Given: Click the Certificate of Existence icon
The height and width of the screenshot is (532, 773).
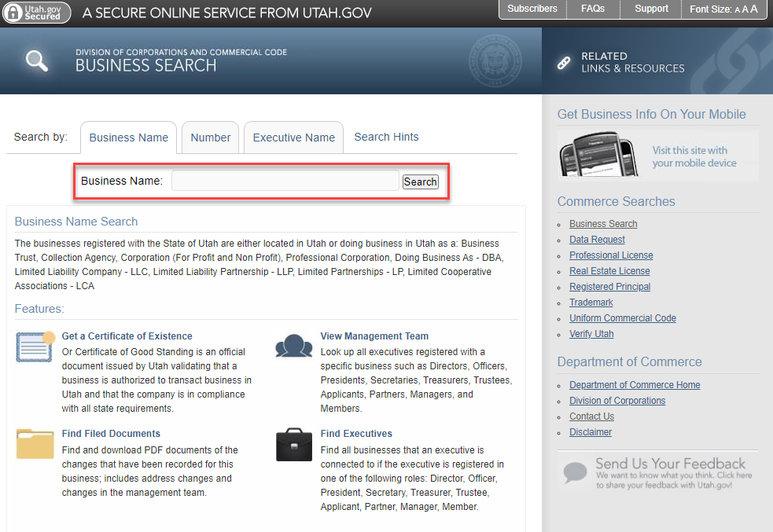Looking at the screenshot, I should (x=35, y=347).
